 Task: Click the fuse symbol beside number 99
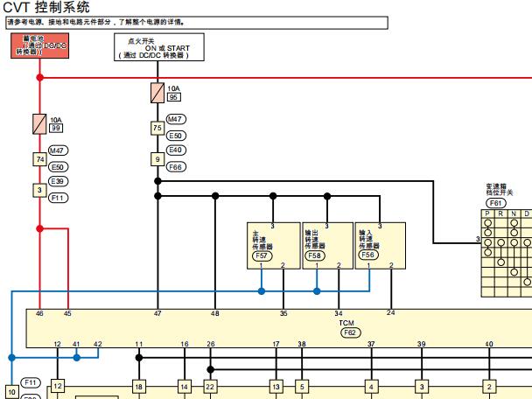39,124
